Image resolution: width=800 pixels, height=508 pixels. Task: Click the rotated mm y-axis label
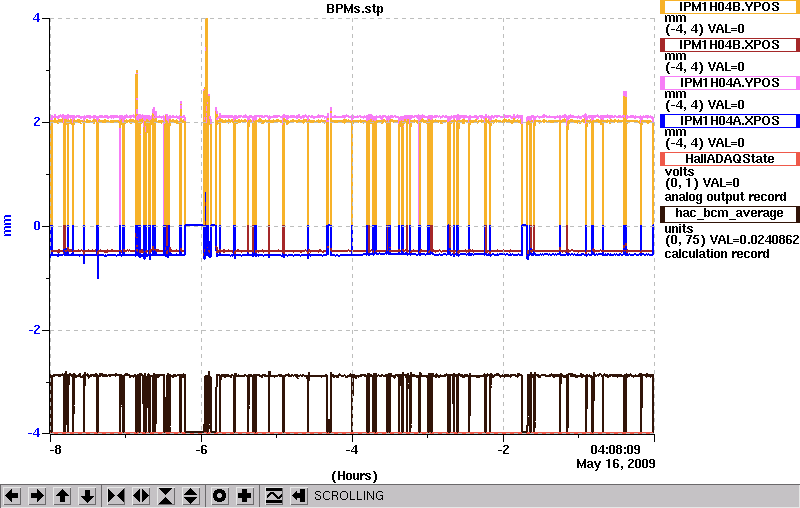click(x=7, y=226)
